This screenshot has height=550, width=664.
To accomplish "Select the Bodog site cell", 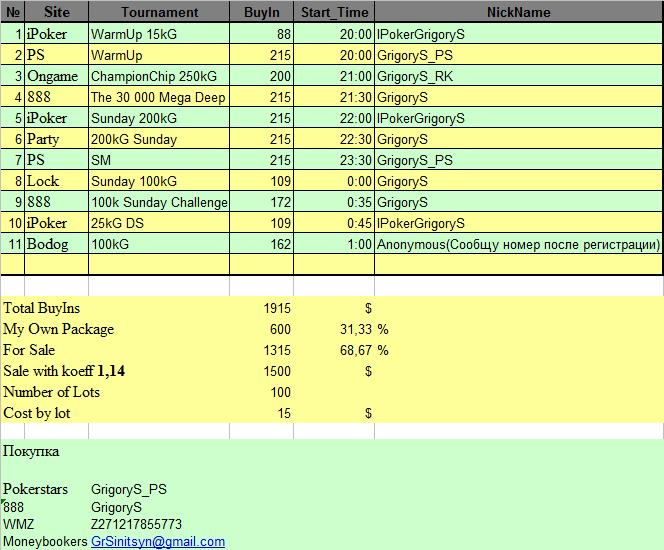I will [56, 244].
